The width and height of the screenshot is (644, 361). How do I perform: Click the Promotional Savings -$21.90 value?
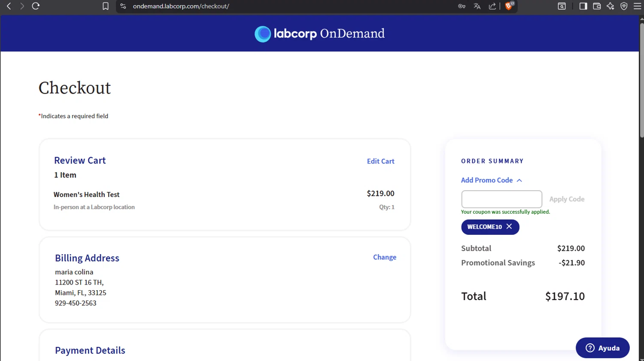coord(572,263)
